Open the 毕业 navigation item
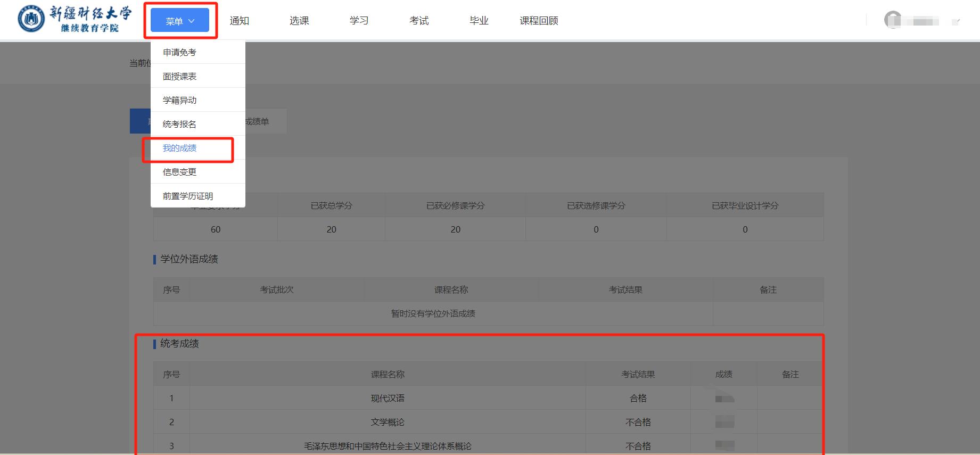This screenshot has width=980, height=455. pyautogui.click(x=479, y=21)
